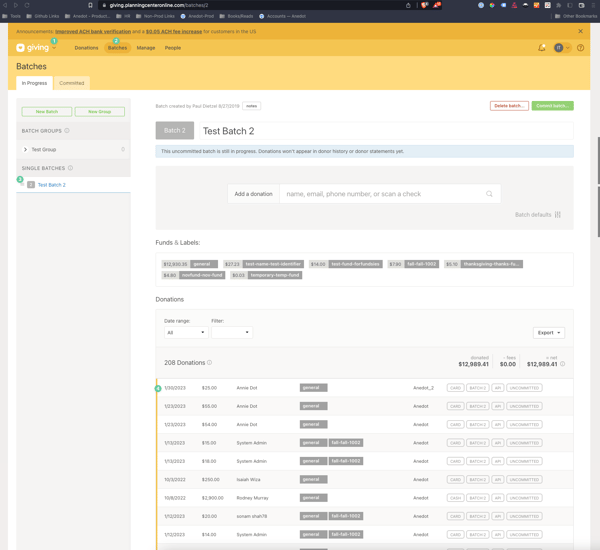Open Other Bookmarks folder
Screen dimensions: 600x550
click(x=576, y=16)
